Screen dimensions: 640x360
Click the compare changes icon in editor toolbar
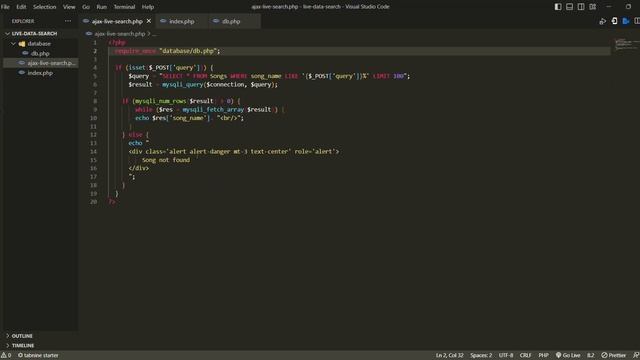(x=602, y=21)
